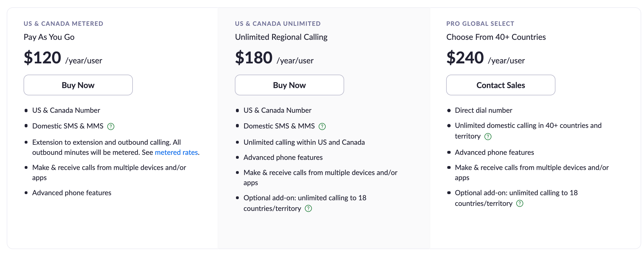Click help icon after Unlimited plan countries/territory add-on
The image size is (644, 253).
click(308, 208)
